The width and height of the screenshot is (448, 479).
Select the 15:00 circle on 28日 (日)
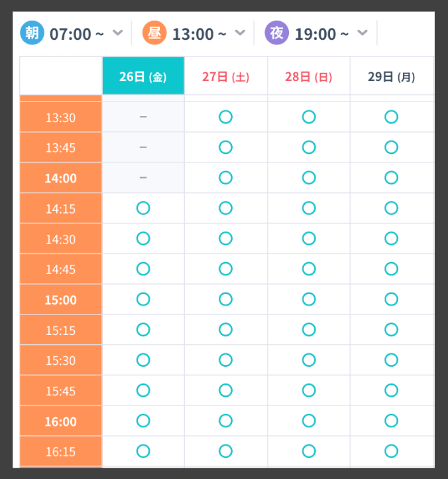[309, 299]
